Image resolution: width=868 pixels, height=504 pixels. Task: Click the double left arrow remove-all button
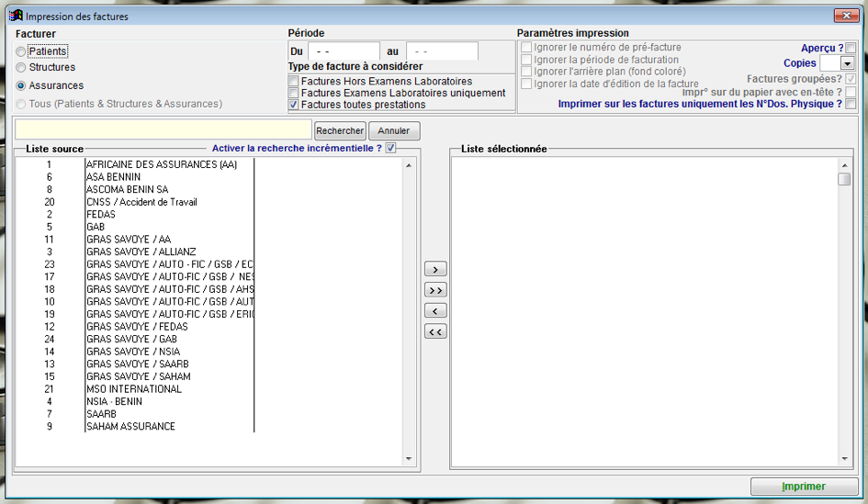pos(435,331)
